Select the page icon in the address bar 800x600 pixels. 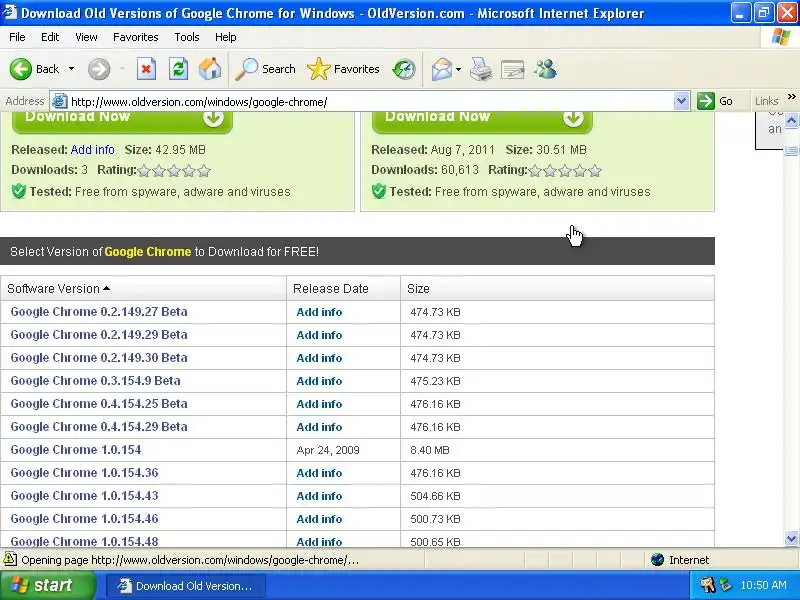60,101
